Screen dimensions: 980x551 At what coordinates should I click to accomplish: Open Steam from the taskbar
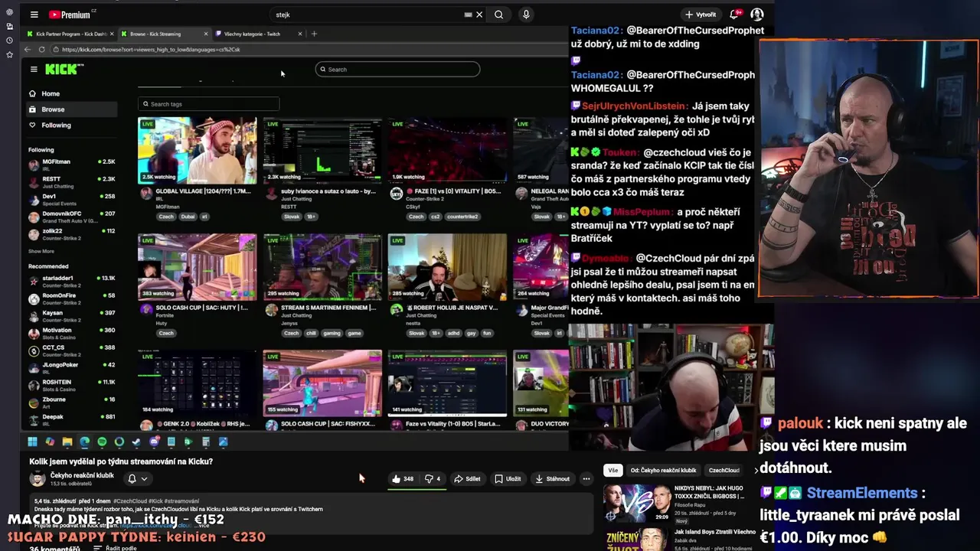(136, 442)
